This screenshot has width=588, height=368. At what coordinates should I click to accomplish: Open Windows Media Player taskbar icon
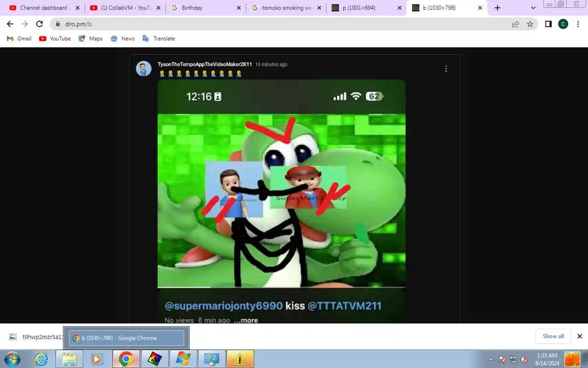[97, 359]
